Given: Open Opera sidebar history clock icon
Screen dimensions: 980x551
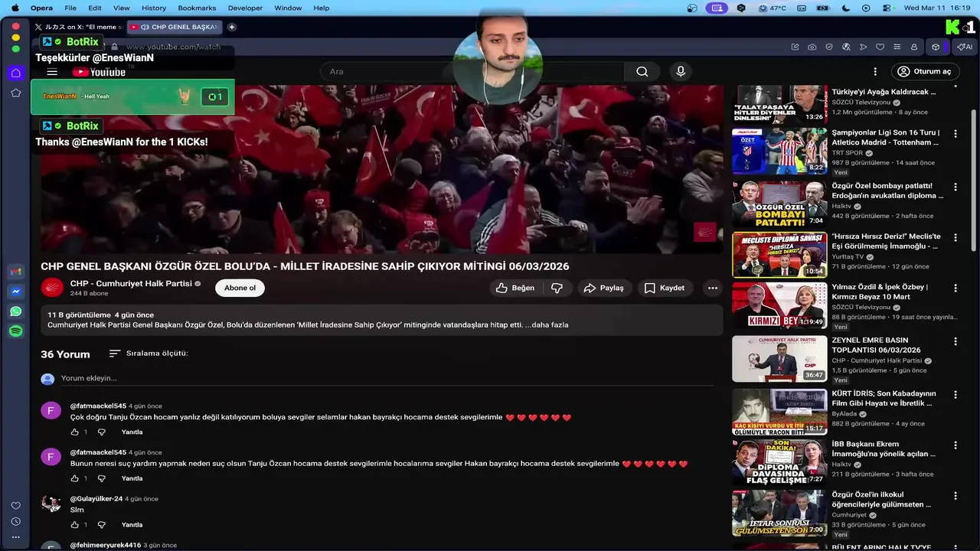Looking at the screenshot, I should click(x=15, y=521).
